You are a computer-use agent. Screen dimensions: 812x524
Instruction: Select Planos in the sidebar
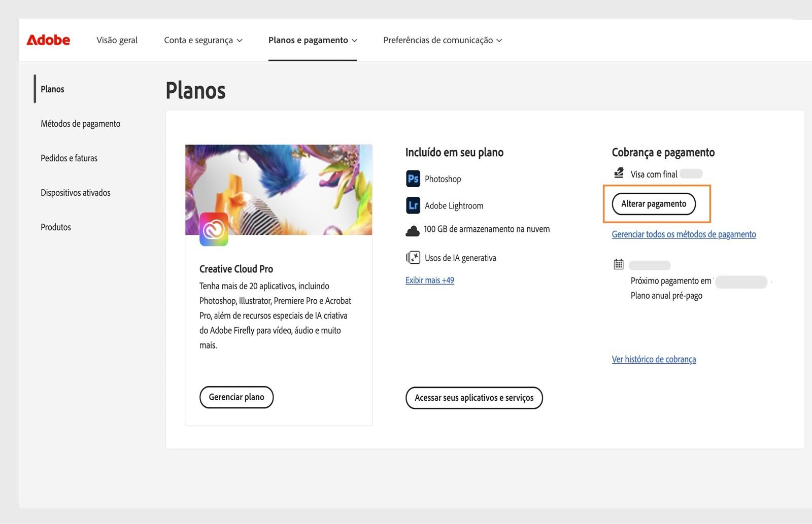click(52, 89)
